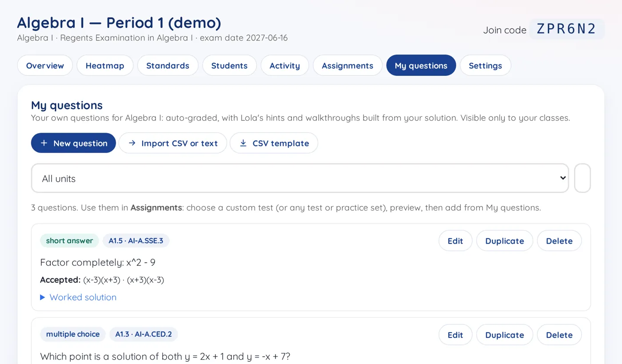Duplicate the Factor completely question
This screenshot has height=364, width=622.
point(505,241)
